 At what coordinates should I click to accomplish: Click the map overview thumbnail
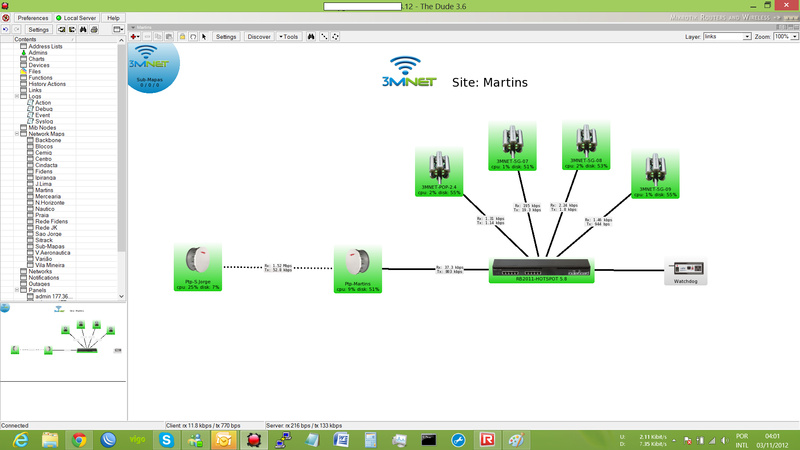(x=63, y=342)
